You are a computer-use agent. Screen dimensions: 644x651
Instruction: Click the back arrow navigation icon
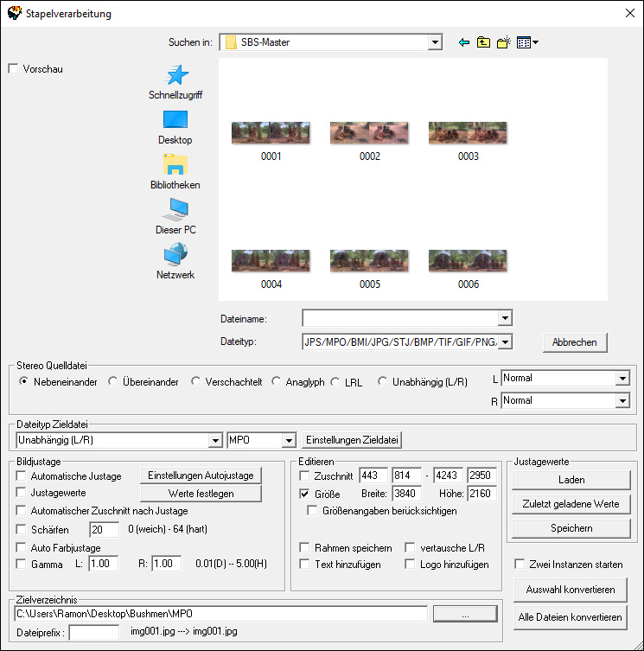[x=464, y=41]
